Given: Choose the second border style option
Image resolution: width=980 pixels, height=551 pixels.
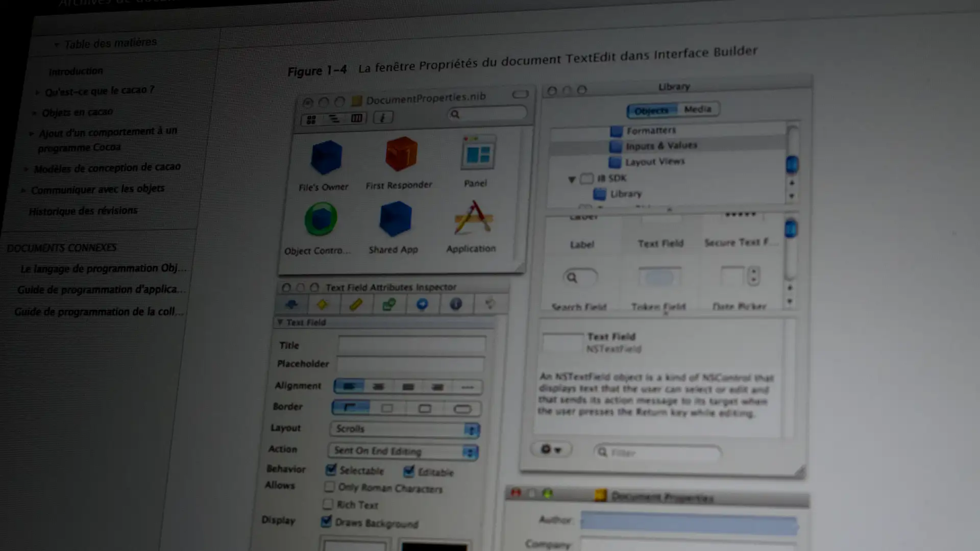Looking at the screenshot, I should coord(387,408).
